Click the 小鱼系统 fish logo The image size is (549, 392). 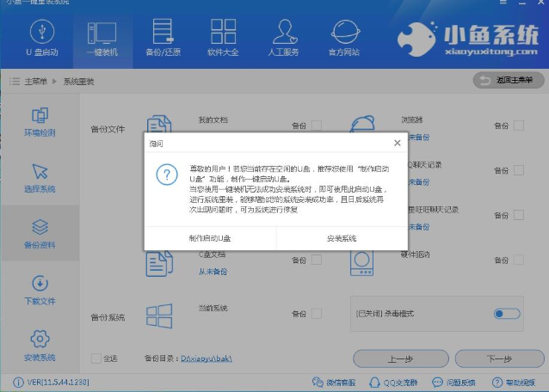416,40
